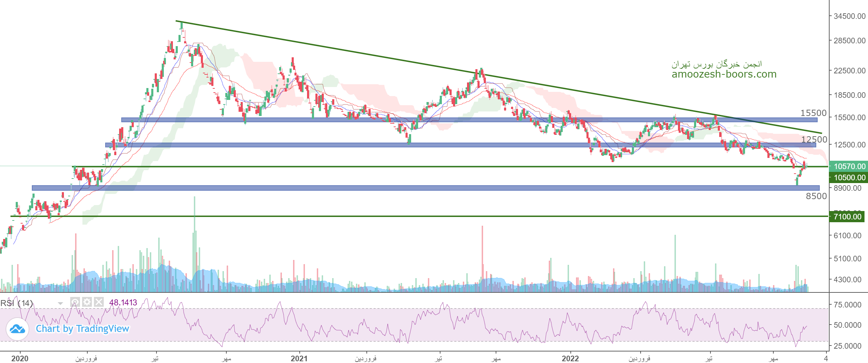
Task: Click the Persian title above amoozesh-boors.com
Action: tap(716, 64)
